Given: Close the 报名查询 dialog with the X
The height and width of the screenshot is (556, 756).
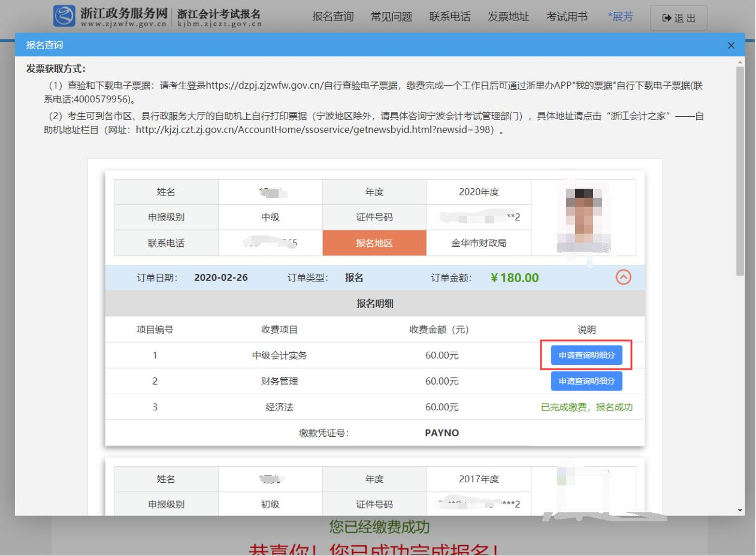Looking at the screenshot, I should click(730, 44).
